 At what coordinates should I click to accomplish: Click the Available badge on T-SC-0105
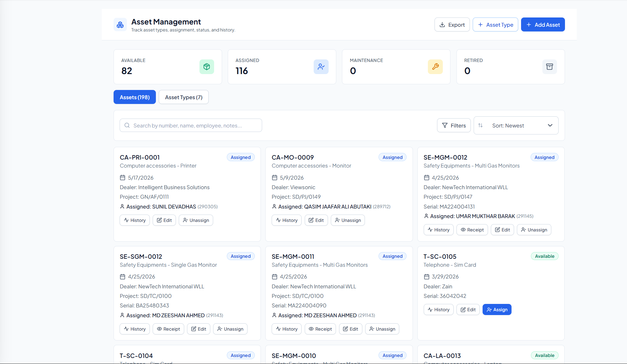pyautogui.click(x=545, y=256)
